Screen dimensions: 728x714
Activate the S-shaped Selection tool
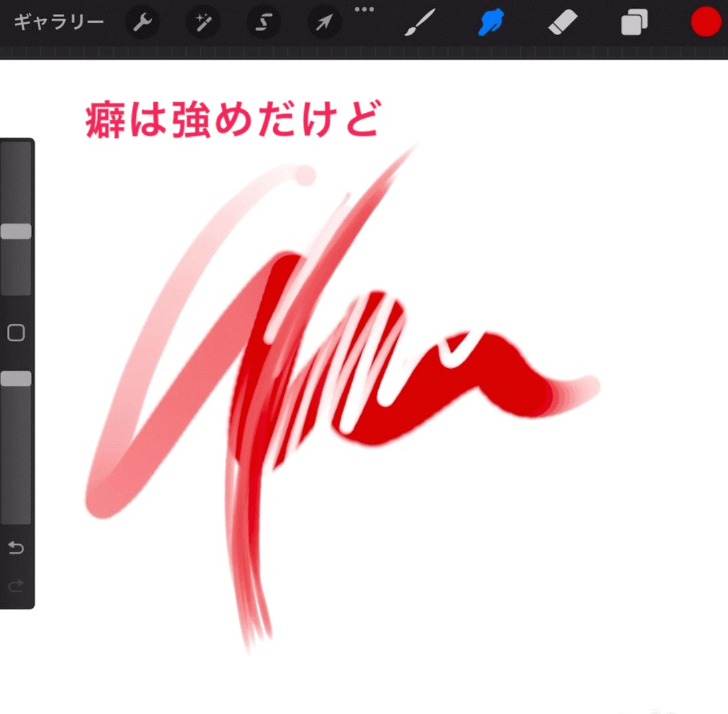pos(264,23)
